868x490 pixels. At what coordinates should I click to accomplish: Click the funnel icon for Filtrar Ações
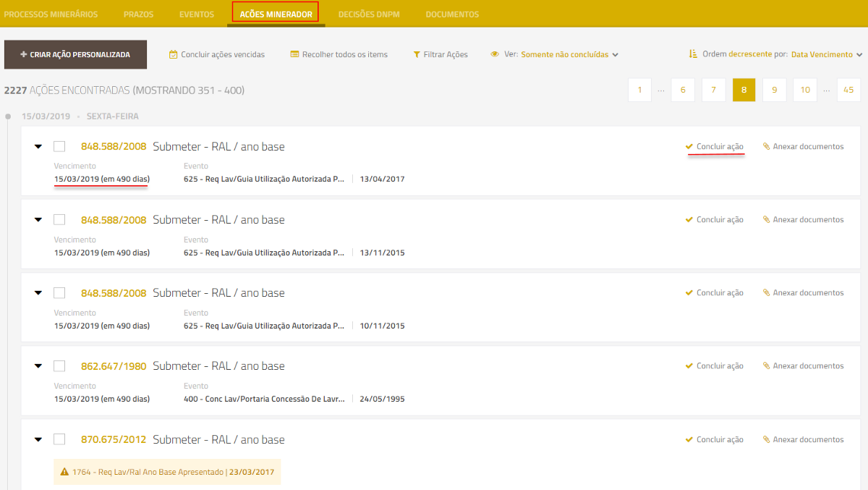pyautogui.click(x=417, y=54)
